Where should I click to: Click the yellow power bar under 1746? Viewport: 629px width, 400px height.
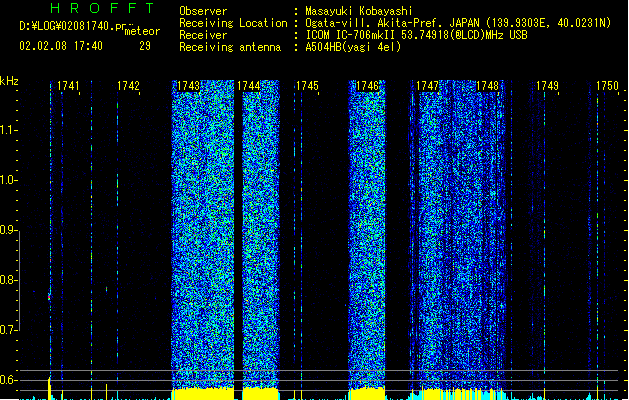coord(367,394)
